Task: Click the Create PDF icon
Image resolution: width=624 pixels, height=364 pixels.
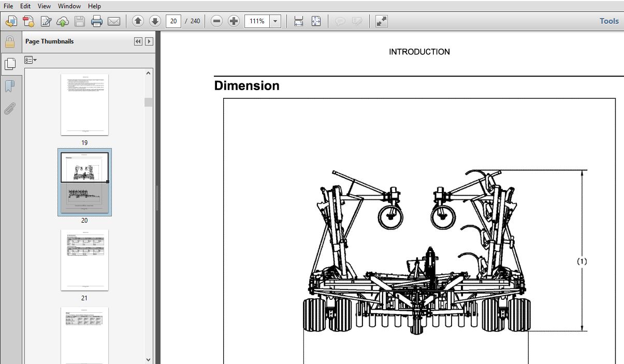Action: pyautogui.click(x=11, y=21)
